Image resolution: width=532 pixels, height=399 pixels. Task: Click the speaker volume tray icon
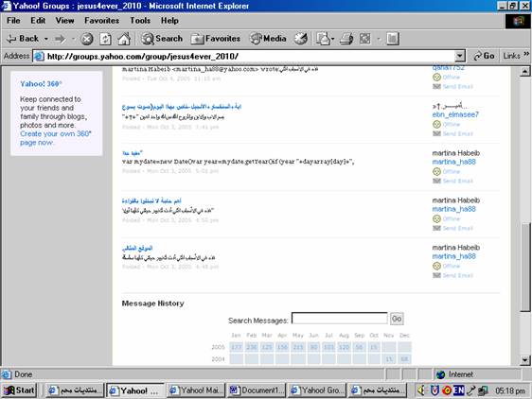click(x=421, y=390)
